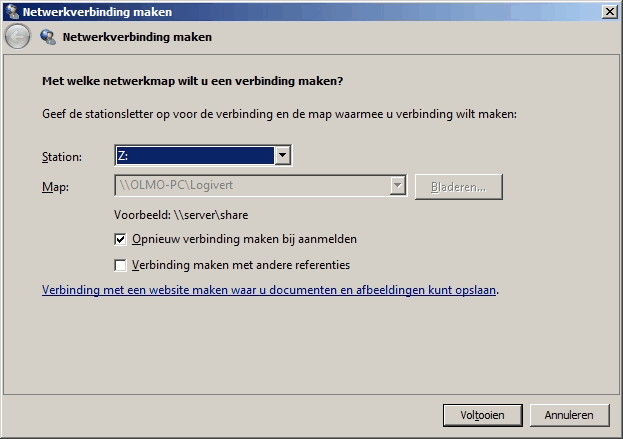Screen dimensions: 623x439
Task: Click the round back arrow button
Action: click(x=17, y=37)
